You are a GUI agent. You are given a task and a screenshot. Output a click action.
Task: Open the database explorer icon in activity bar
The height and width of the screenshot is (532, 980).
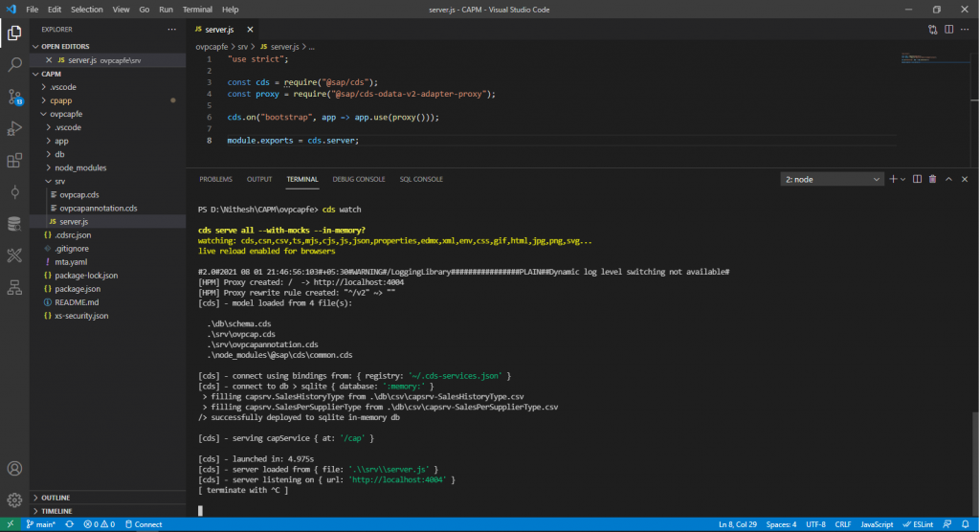click(x=14, y=223)
